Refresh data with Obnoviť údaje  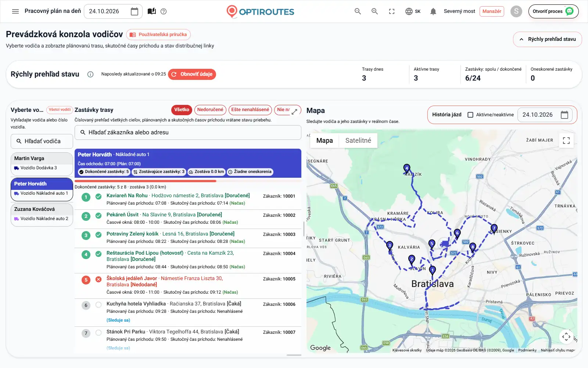192,74
